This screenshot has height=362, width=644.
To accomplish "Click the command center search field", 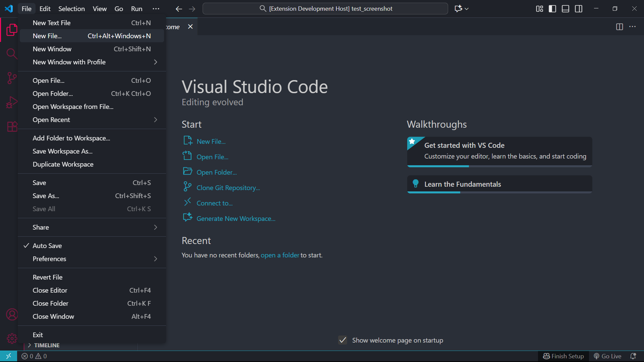I will coord(325,9).
